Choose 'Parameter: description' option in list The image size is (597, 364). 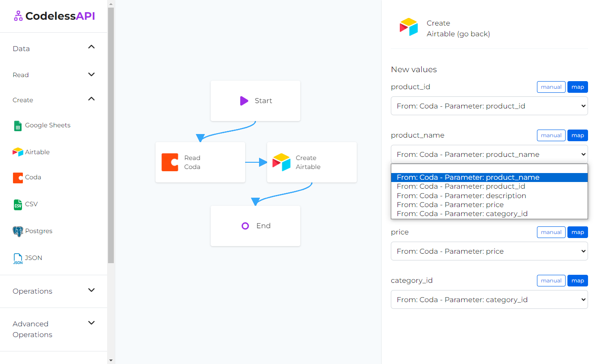coord(489,196)
